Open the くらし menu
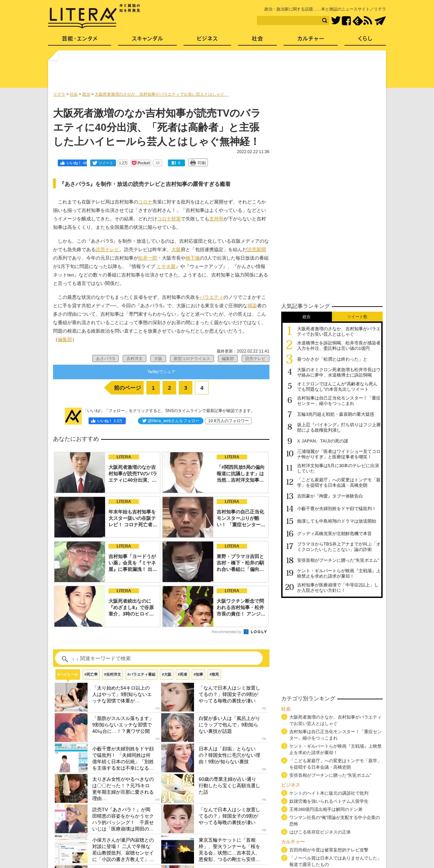The width and height of the screenshot is (434, 868). (365, 39)
